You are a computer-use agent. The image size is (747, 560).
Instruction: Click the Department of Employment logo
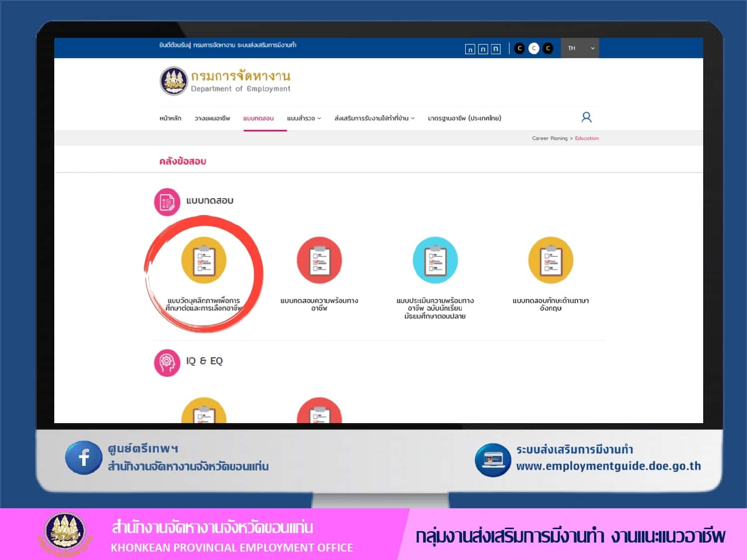click(174, 81)
